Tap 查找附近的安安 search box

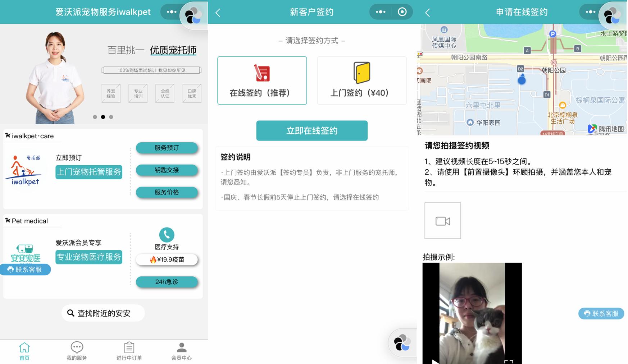103,313
